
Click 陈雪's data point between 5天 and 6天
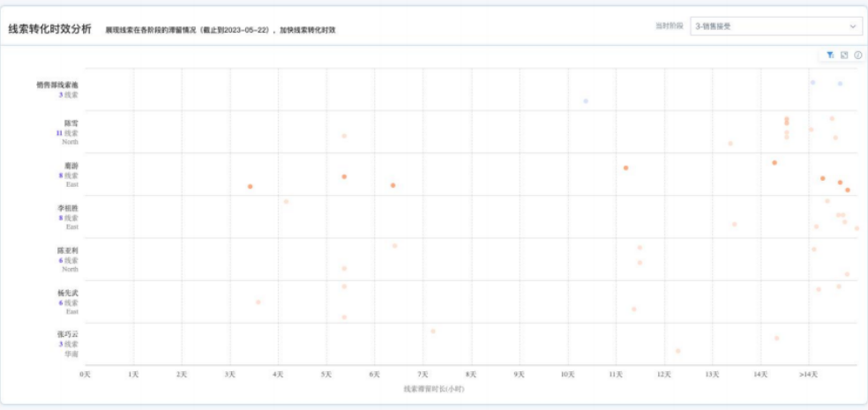344,136
